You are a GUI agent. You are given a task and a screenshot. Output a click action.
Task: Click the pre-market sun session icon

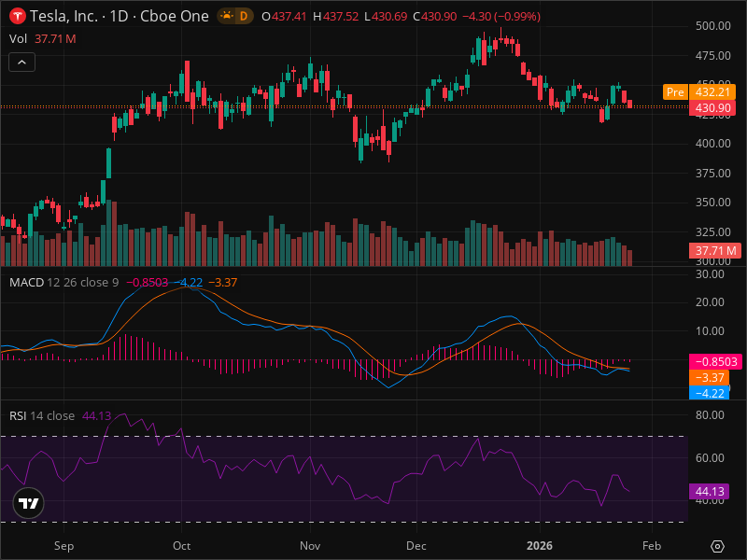tap(227, 16)
